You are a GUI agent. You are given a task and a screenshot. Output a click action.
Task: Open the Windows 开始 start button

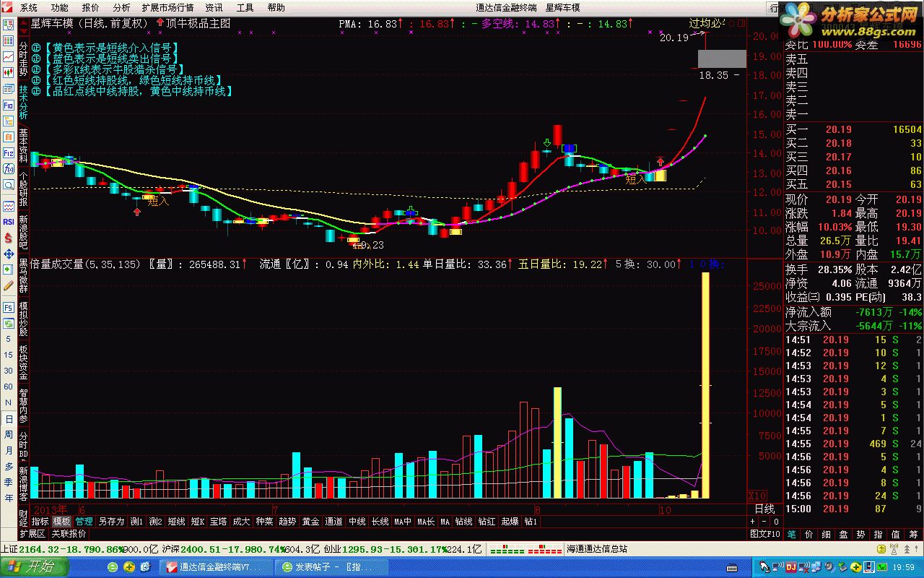34,566
